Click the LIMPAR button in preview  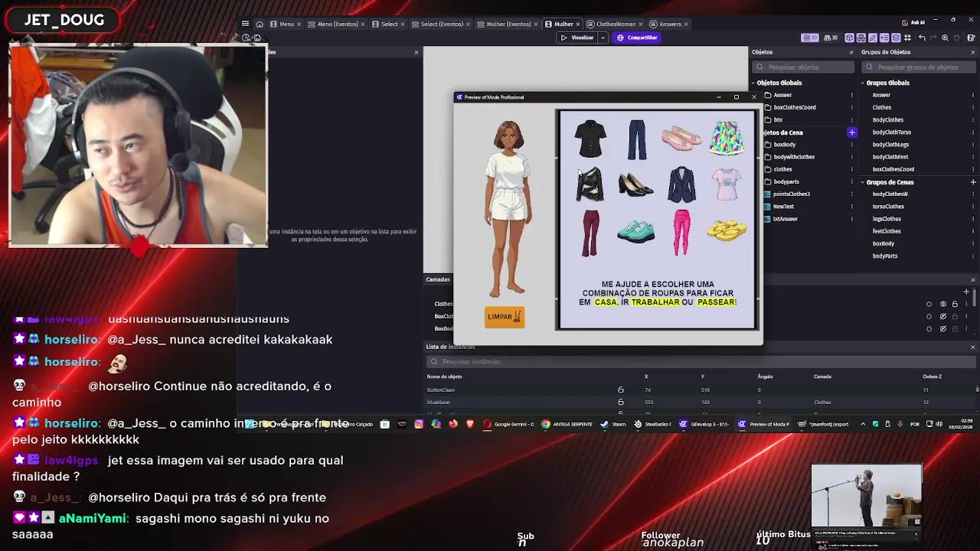pos(505,317)
